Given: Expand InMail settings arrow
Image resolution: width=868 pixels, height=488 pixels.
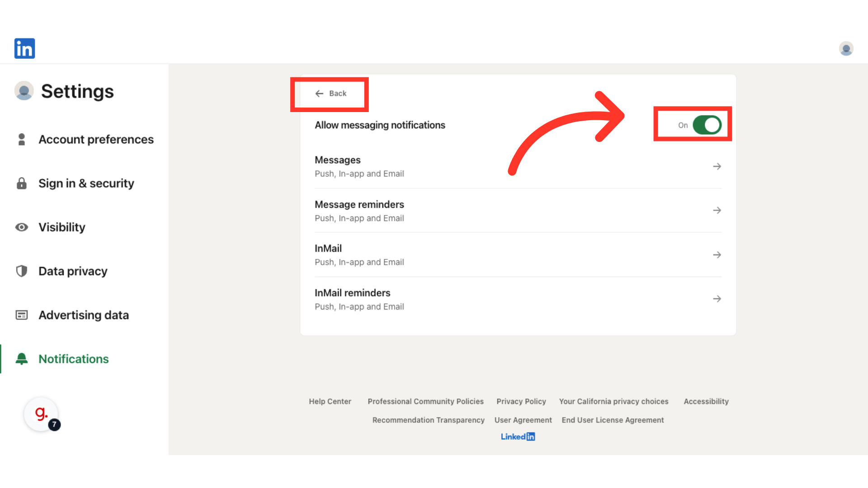Looking at the screenshot, I should tap(717, 255).
